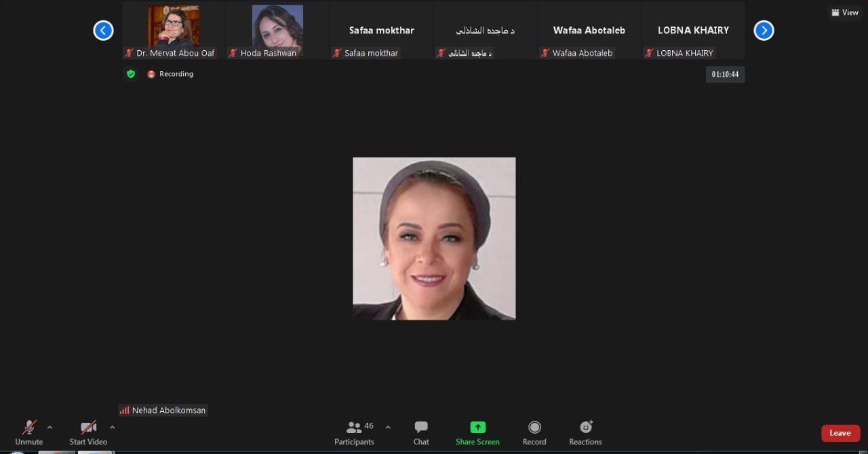Click the Wafaa Abotaleb participant tile
This screenshot has width=868, height=454.
[589, 31]
